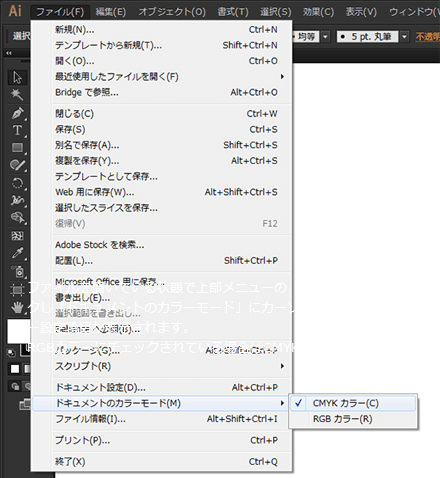Choose 別名で保存(A)...
Screen dimensions: 440x478
(162, 145)
